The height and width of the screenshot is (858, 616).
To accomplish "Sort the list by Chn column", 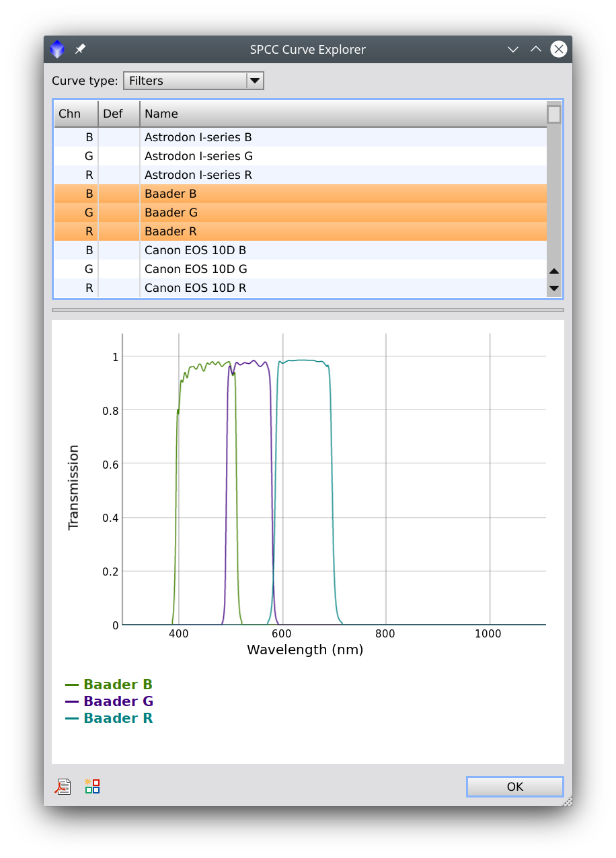I will coord(76,114).
